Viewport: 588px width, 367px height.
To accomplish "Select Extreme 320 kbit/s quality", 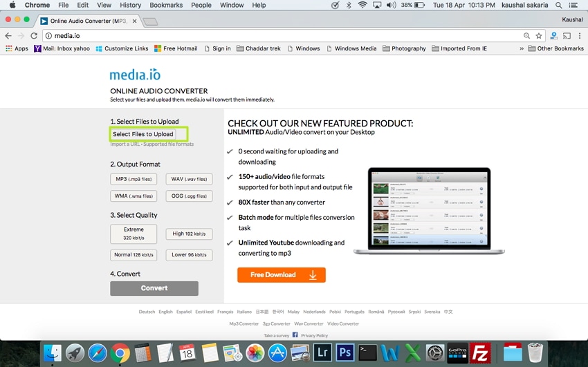I will coord(134,234).
